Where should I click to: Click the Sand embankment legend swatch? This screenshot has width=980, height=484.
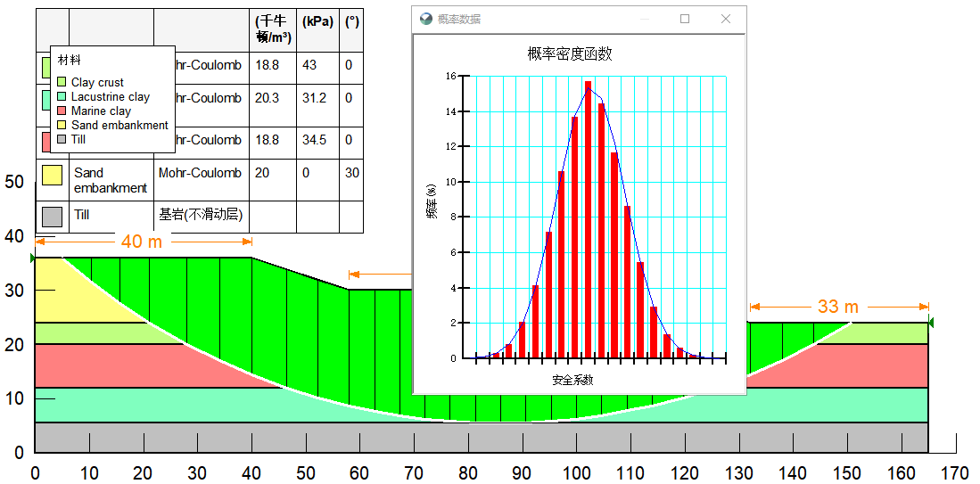pos(62,126)
